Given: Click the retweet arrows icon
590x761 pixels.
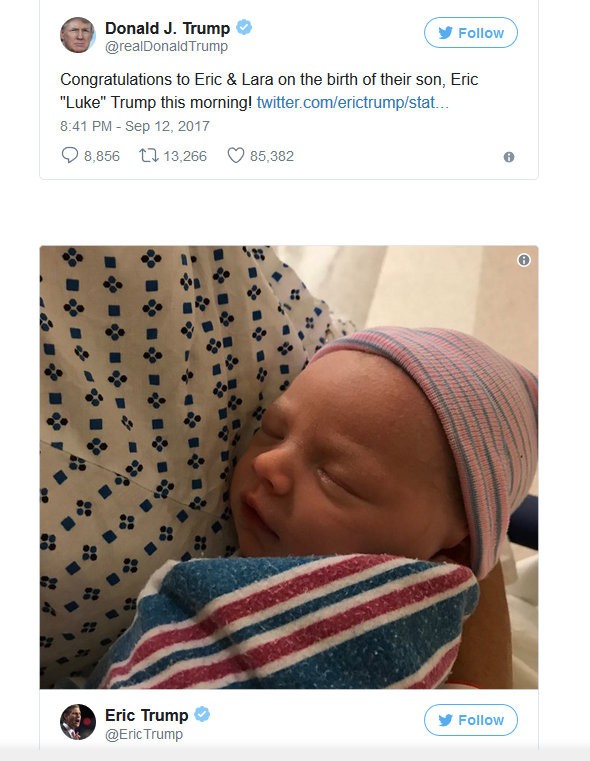Looking at the screenshot, I should 148,155.
